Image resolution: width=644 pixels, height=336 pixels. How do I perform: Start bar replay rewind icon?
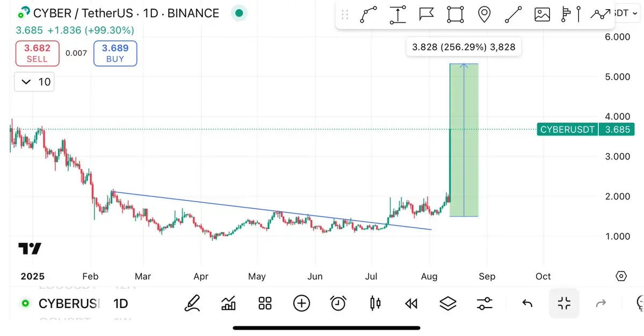pos(411,304)
